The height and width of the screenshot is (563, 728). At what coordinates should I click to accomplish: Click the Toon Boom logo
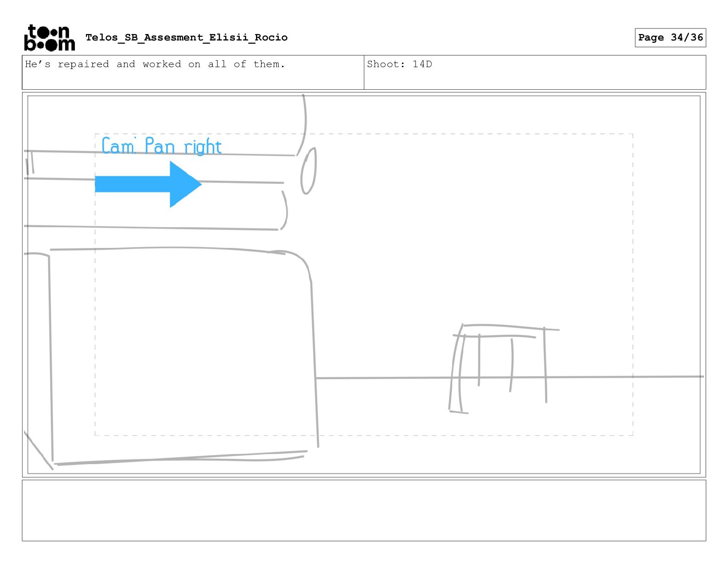coord(49,37)
